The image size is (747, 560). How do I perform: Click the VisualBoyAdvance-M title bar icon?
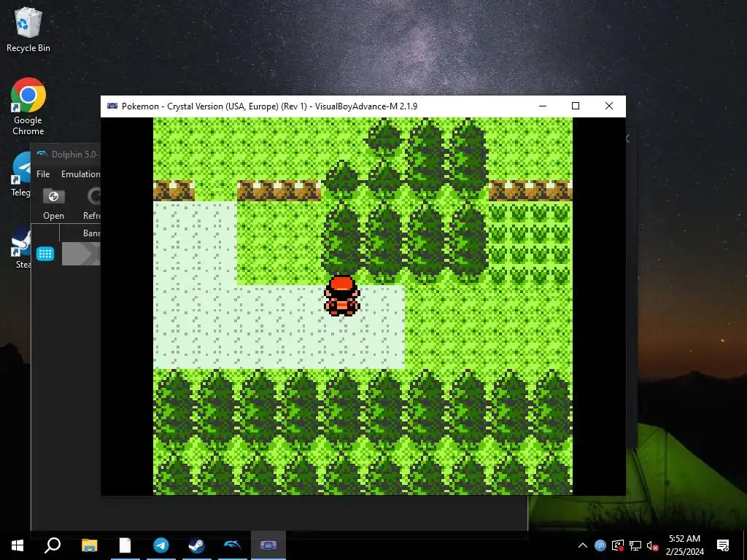pyautogui.click(x=112, y=106)
